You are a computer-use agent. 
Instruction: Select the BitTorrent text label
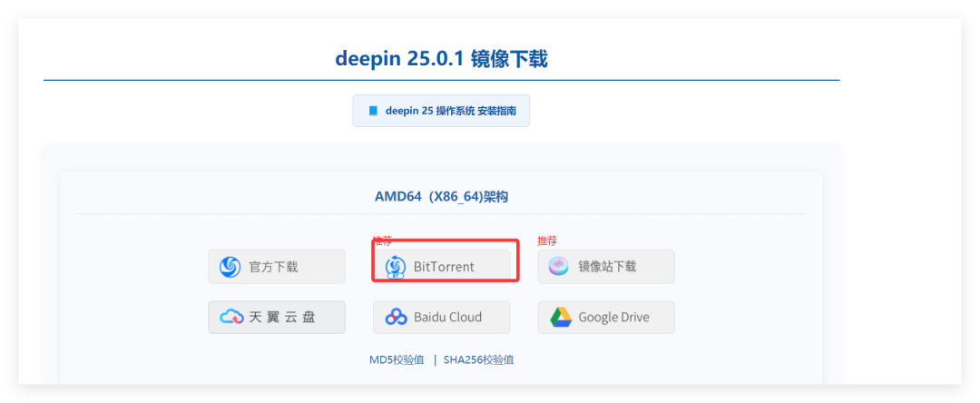444,267
